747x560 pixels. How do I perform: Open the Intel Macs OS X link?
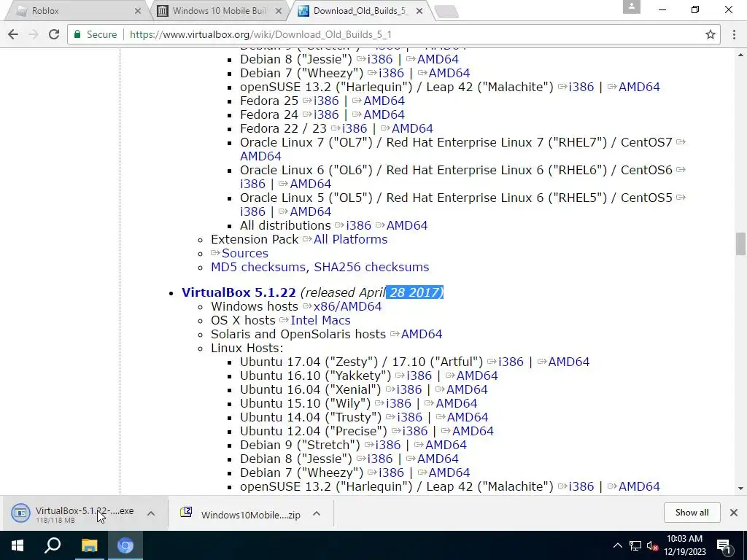click(x=321, y=320)
